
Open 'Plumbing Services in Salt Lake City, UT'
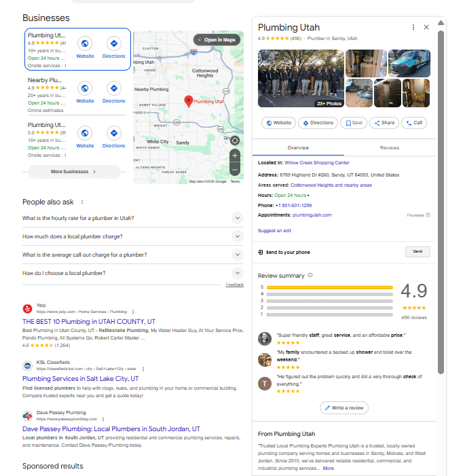click(x=80, y=378)
